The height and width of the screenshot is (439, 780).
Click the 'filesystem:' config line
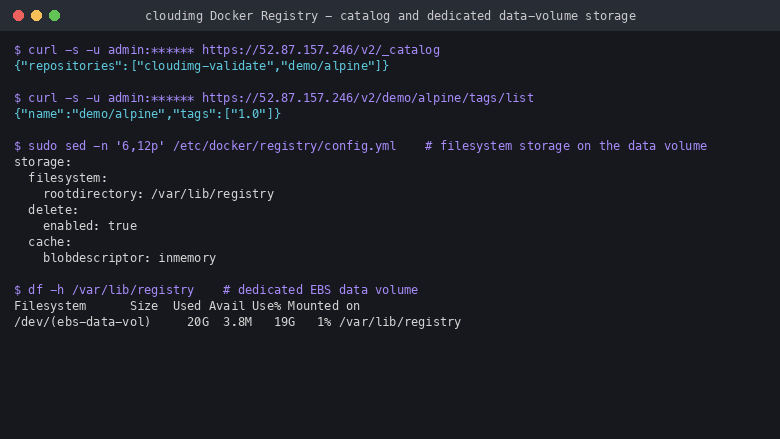[x=68, y=177]
